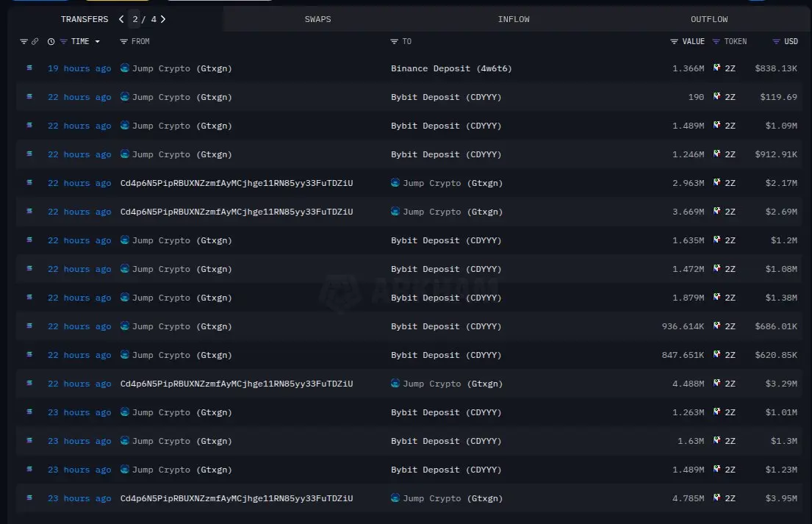Image resolution: width=812 pixels, height=524 pixels.
Task: Select value 4.488M
Action: [689, 384]
